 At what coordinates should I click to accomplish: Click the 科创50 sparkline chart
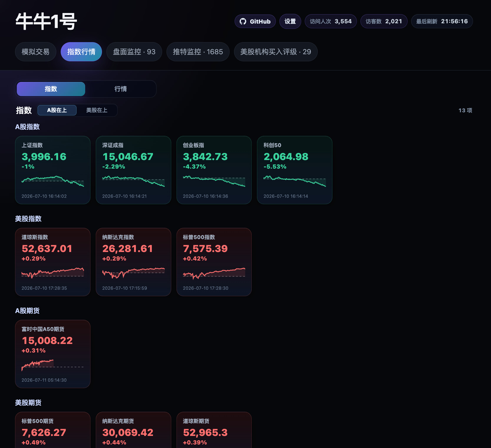click(x=295, y=181)
